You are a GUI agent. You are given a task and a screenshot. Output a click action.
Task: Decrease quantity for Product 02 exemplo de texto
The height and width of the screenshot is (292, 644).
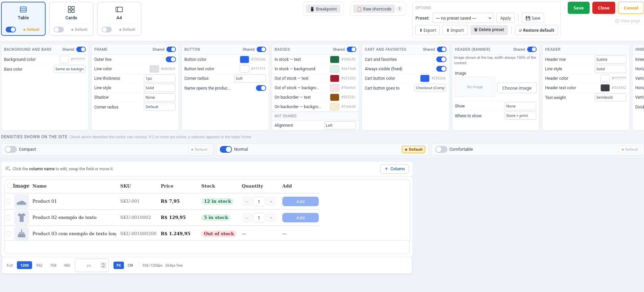(247, 218)
